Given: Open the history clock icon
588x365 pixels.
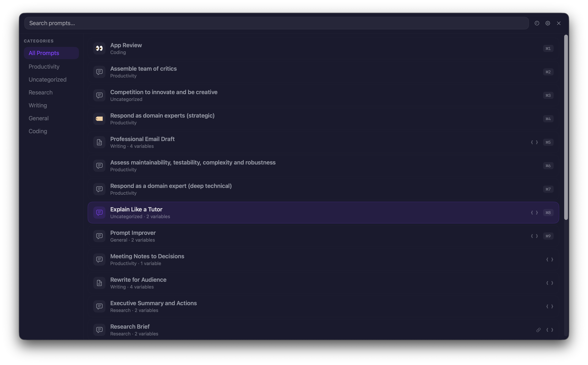Looking at the screenshot, I should [537, 23].
